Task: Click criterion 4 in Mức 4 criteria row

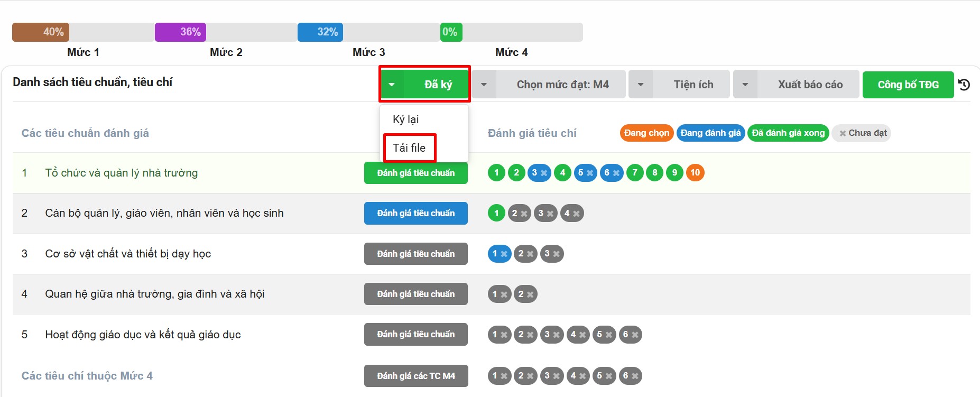Action: point(578,376)
